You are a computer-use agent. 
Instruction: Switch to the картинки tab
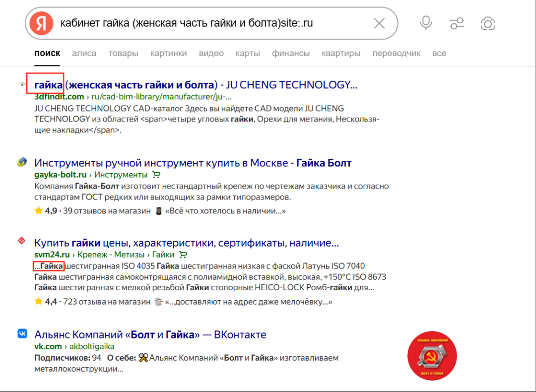[x=169, y=53]
